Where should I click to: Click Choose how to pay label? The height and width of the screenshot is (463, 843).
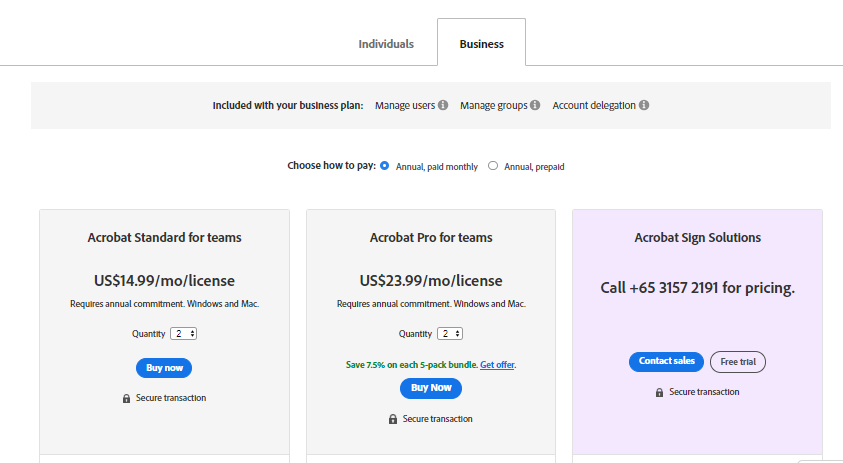(x=332, y=166)
